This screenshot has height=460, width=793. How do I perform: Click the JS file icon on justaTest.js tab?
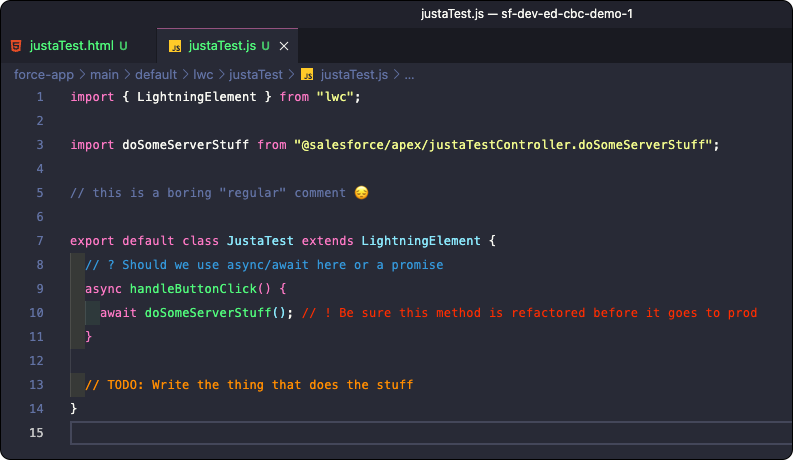pyautogui.click(x=175, y=47)
